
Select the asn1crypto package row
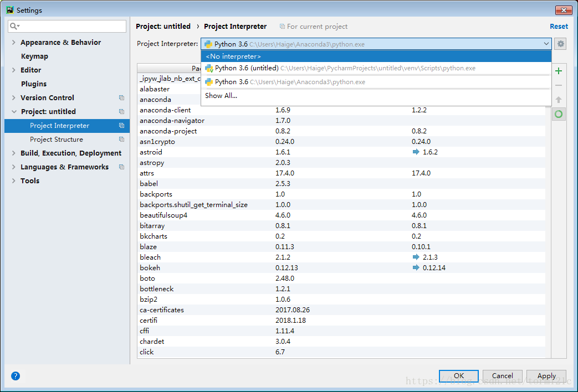(x=341, y=142)
